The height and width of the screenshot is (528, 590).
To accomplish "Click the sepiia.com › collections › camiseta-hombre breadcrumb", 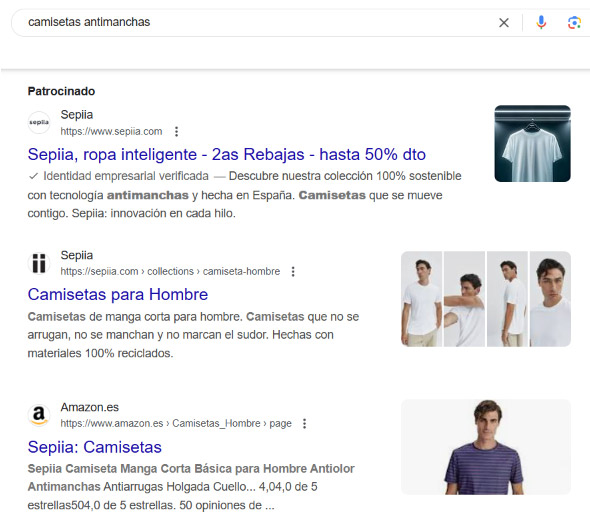I will [x=170, y=271].
